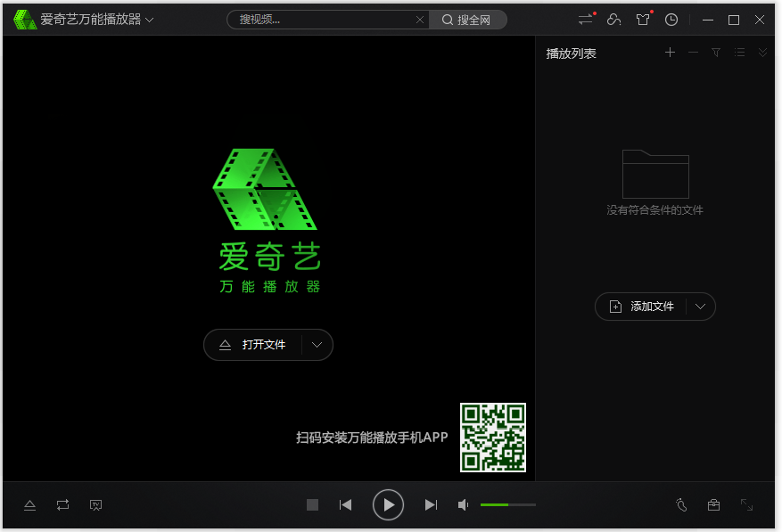Click the empty folder icon in playlist
This screenshot has width=782, height=532.
(655, 174)
